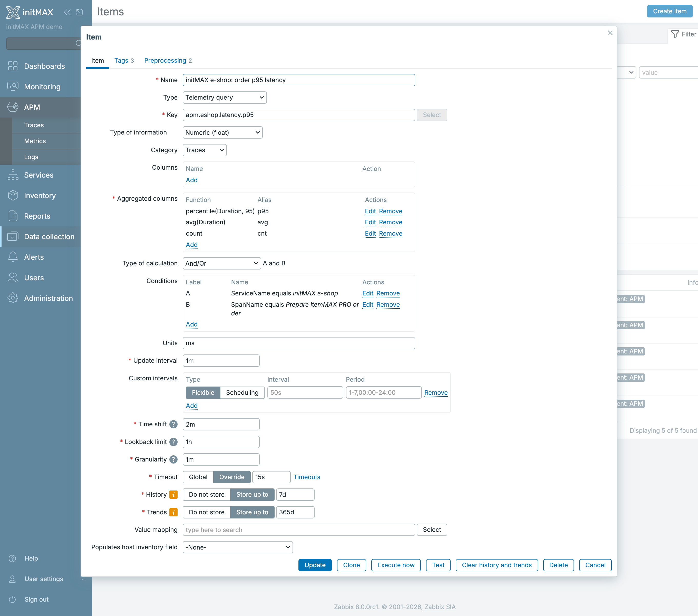
Task: Open the Administration gear icon
Action: tap(13, 298)
